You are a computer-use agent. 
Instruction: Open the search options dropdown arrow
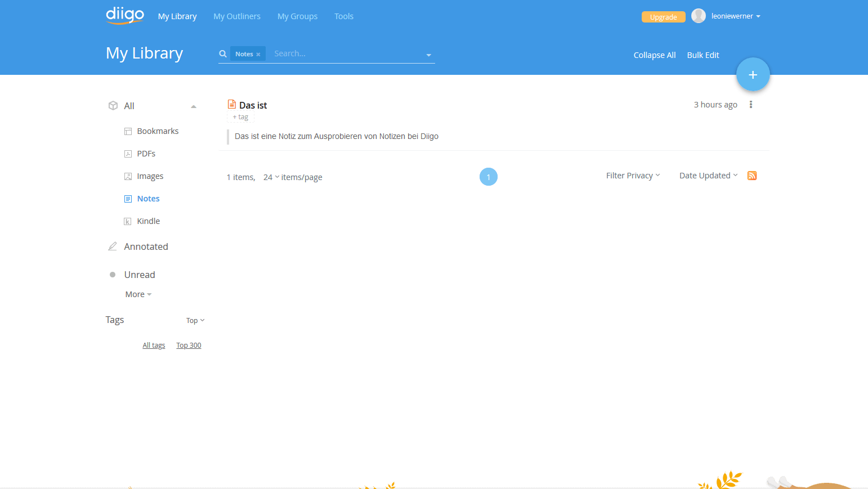click(x=428, y=55)
